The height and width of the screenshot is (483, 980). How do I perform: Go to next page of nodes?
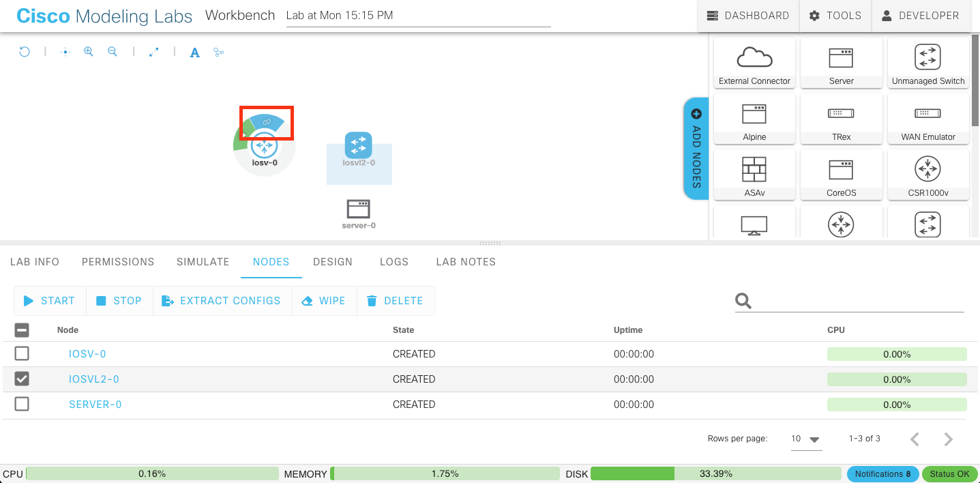949,439
